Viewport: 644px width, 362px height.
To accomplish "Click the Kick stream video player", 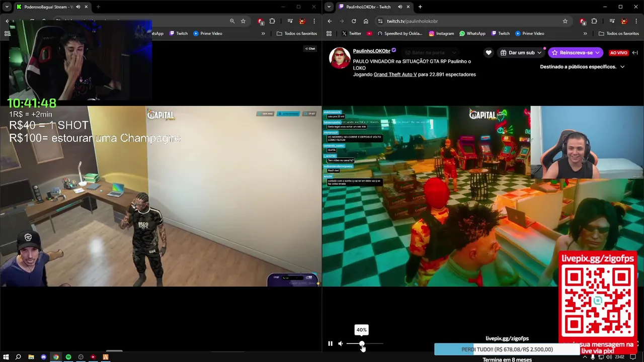I will pos(161,196).
